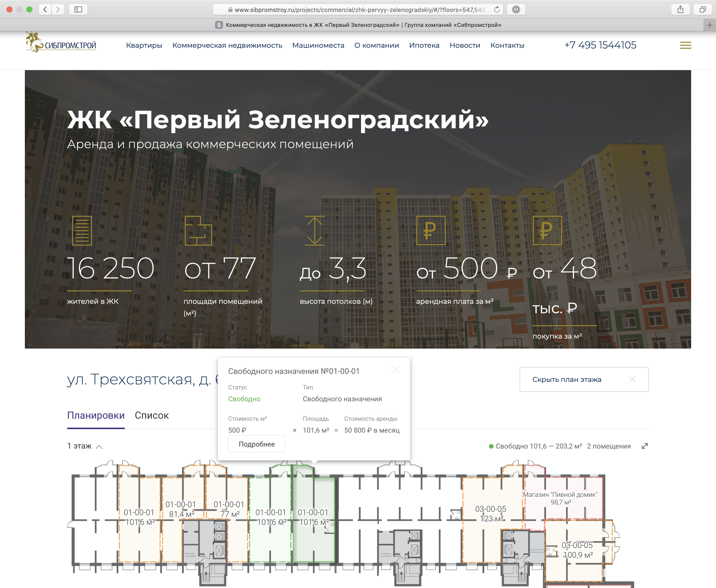Click the 50 800 ₽ в месяц rental cost

(372, 430)
